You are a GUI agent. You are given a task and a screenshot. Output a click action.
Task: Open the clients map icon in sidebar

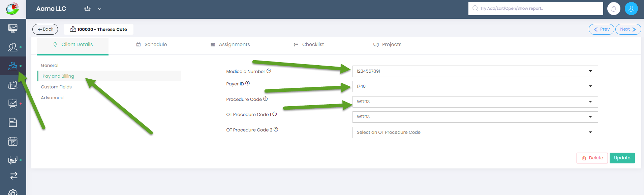click(13, 66)
